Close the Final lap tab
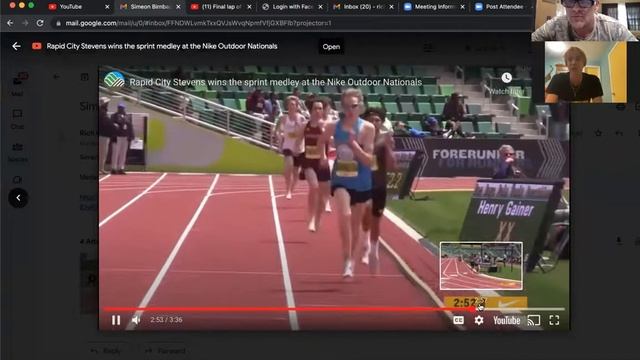The image size is (640, 360). (x=249, y=7)
